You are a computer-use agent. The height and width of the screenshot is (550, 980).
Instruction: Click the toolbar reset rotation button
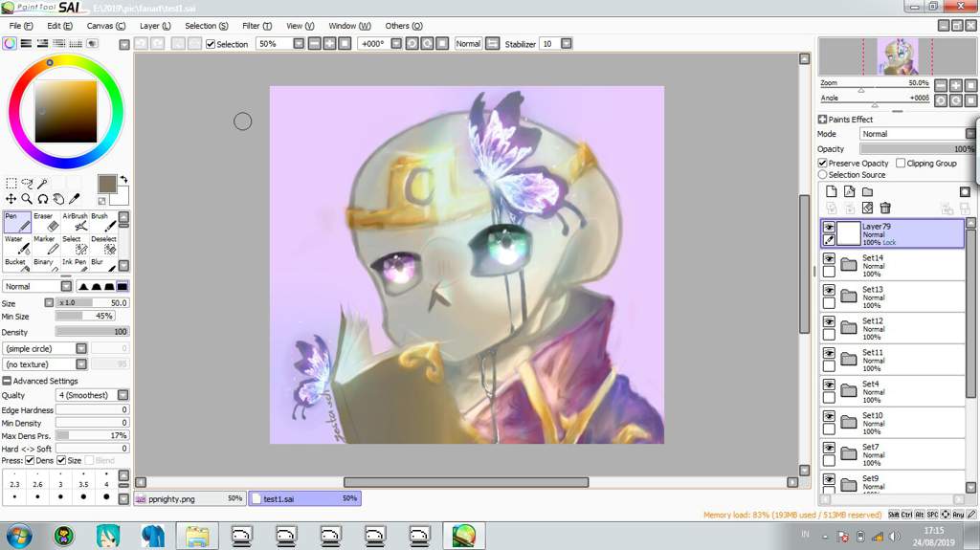[442, 44]
